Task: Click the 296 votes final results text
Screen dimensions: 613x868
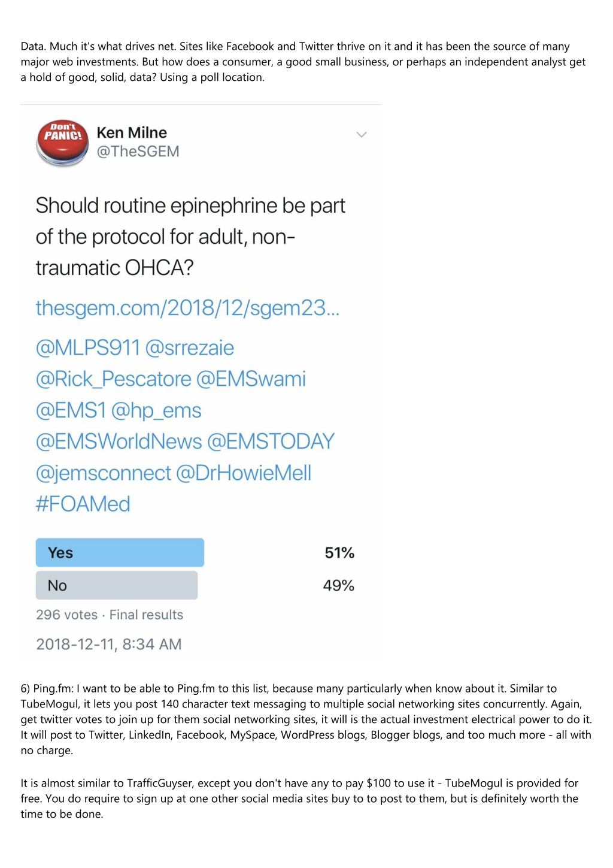Action: click(x=110, y=615)
